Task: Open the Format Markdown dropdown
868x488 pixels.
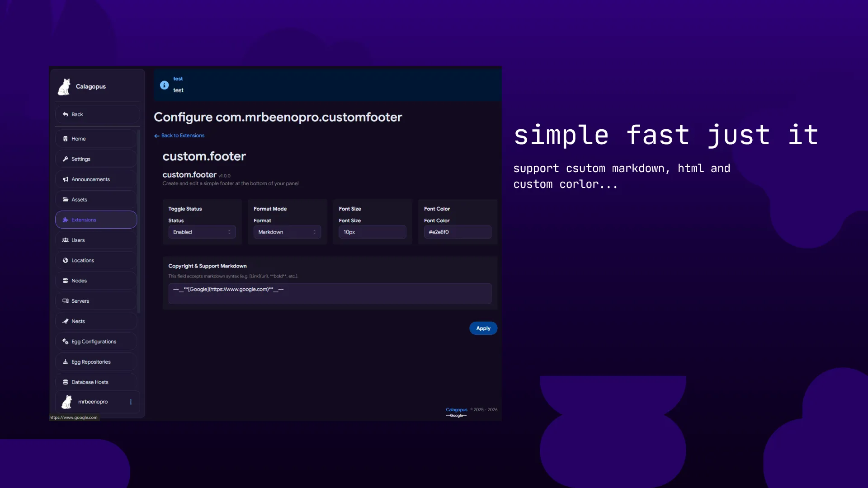Action: pos(287,232)
